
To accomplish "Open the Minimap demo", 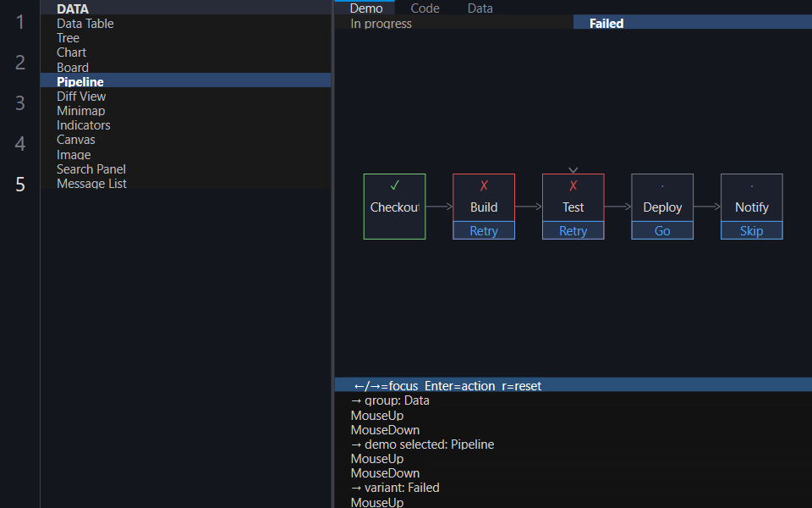I will click(185, 110).
